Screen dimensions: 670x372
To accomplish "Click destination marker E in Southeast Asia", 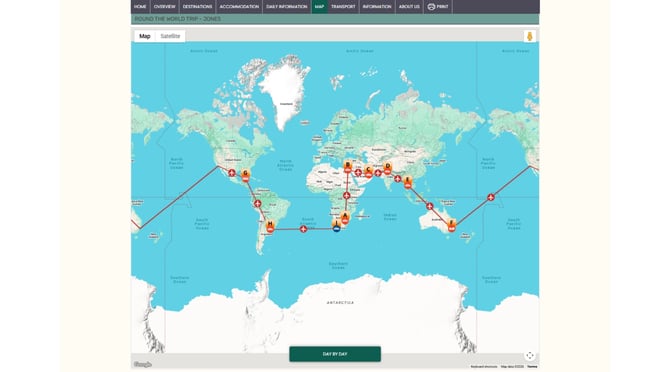I will click(408, 182).
